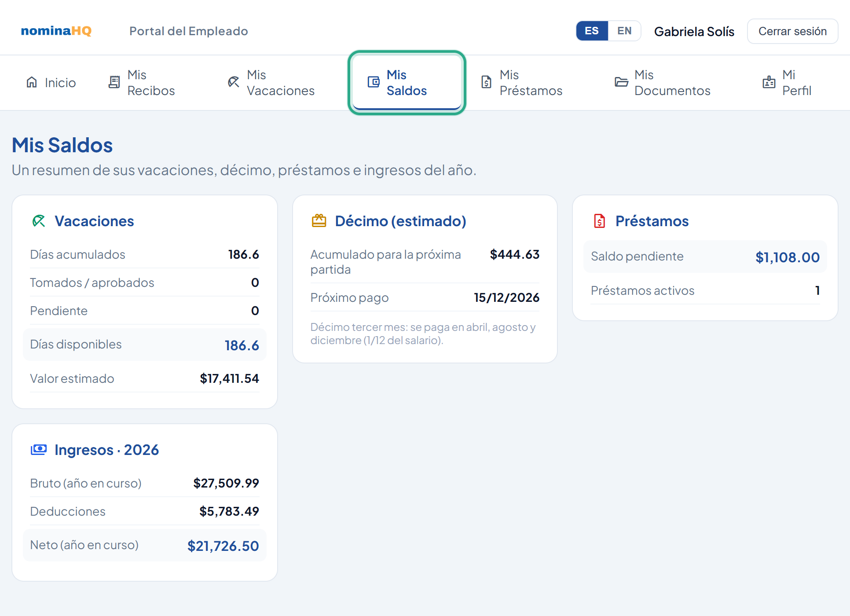The width and height of the screenshot is (850, 616).
Task: Click the document-dollar icon for Mis Préstamos
Action: click(486, 82)
